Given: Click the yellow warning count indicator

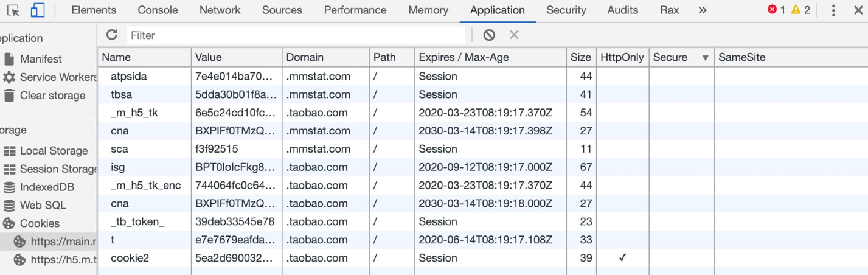Looking at the screenshot, I should [x=800, y=10].
